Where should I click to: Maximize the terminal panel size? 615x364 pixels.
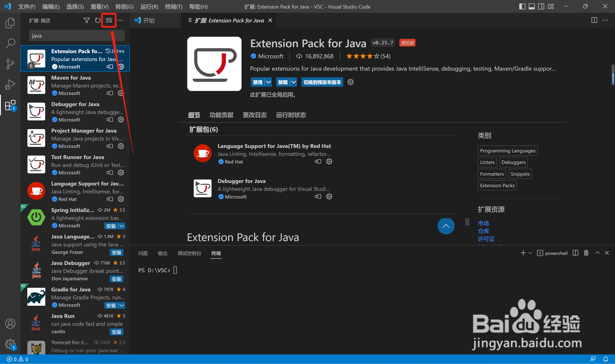pos(597,253)
